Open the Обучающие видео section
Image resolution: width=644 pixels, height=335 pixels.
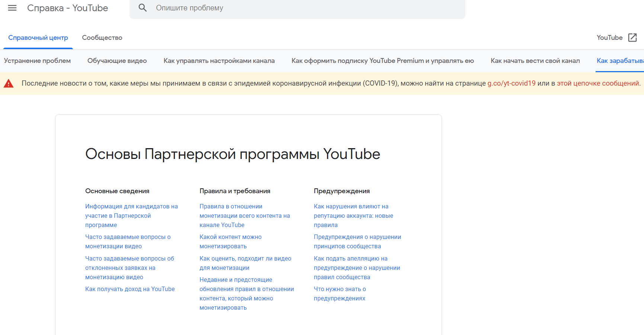pos(117,61)
